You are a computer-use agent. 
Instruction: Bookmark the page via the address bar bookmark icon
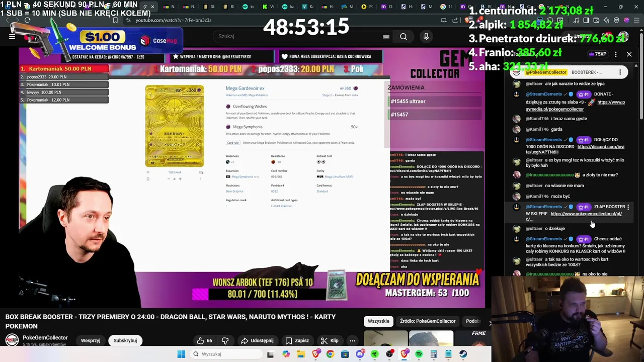pyautogui.click(x=115, y=20)
